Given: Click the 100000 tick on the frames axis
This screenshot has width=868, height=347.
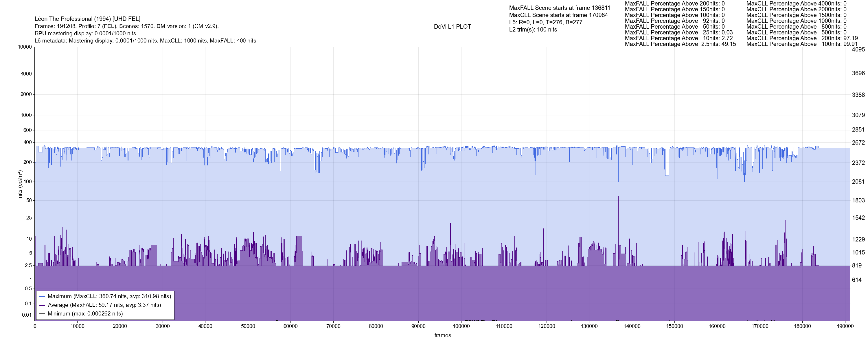Looking at the screenshot, I should (461, 326).
